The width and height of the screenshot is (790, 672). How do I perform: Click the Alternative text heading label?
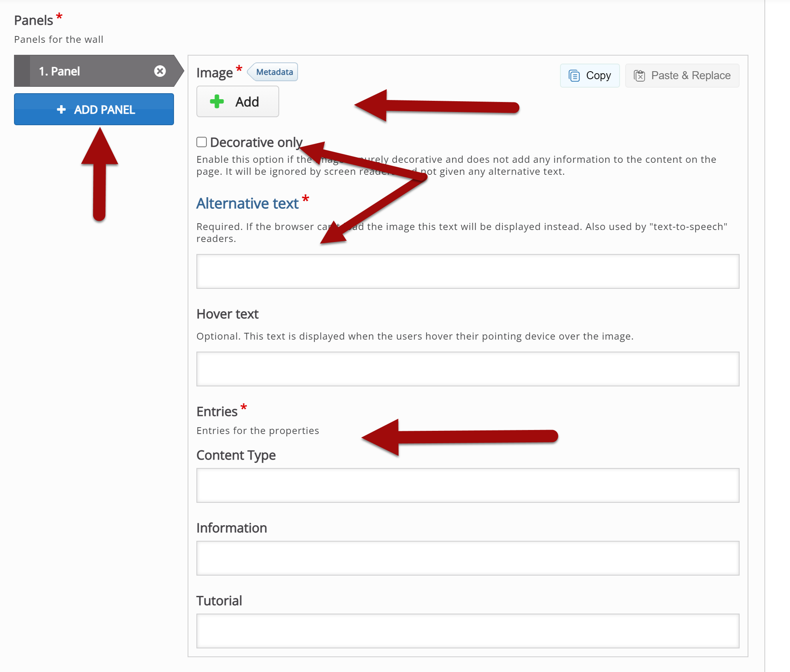[247, 204]
